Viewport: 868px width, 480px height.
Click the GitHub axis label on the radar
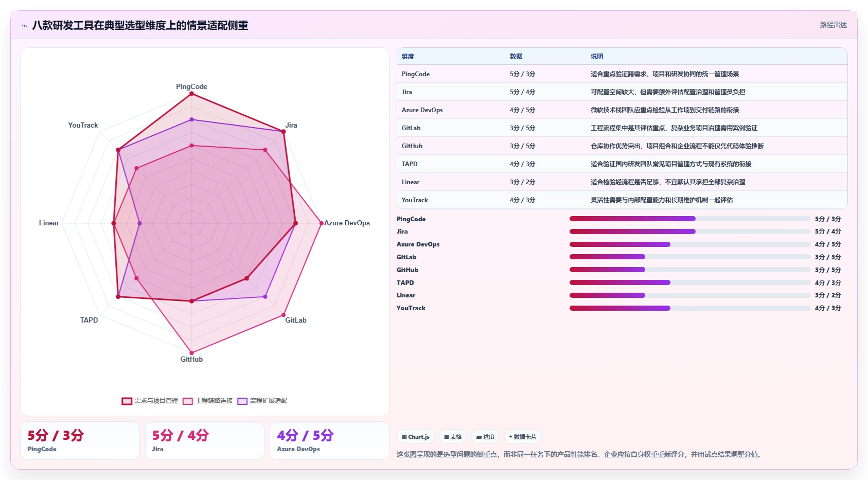[x=191, y=359]
